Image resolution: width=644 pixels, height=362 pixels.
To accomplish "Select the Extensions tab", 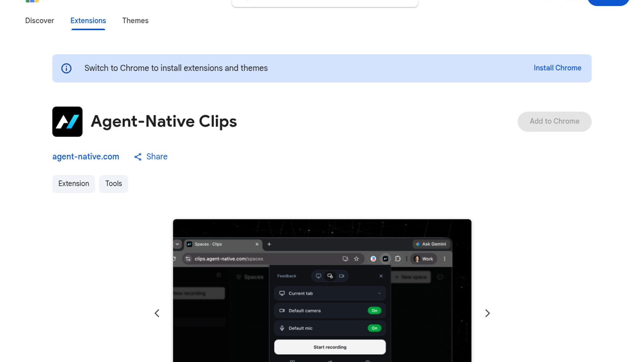I will pos(88,21).
